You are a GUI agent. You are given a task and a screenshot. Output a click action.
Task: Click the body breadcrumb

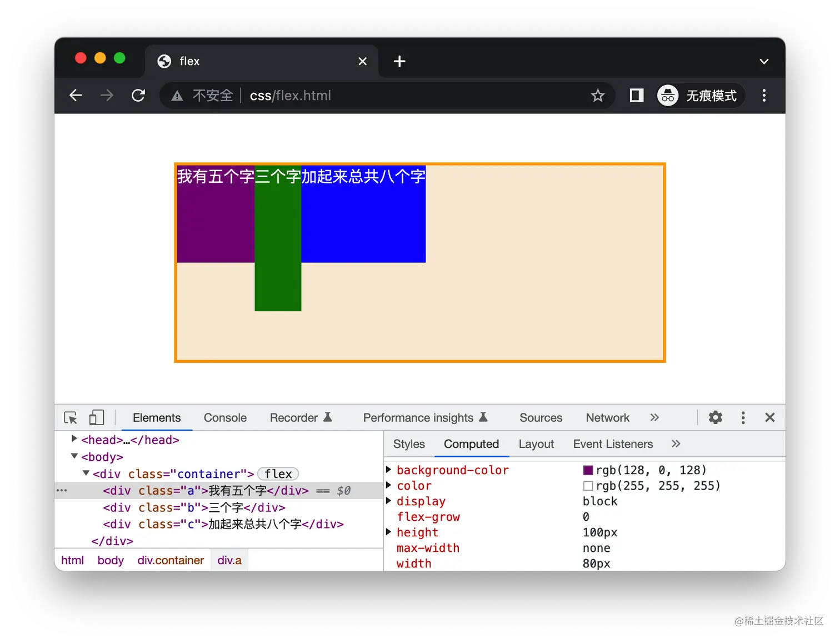[x=111, y=560]
